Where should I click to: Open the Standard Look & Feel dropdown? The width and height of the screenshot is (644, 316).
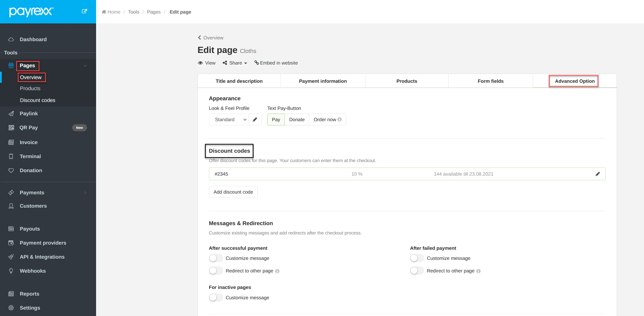point(229,119)
